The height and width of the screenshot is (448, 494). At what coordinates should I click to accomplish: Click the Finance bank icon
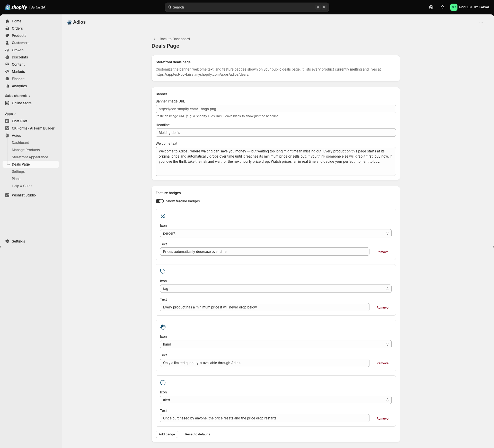point(7,79)
